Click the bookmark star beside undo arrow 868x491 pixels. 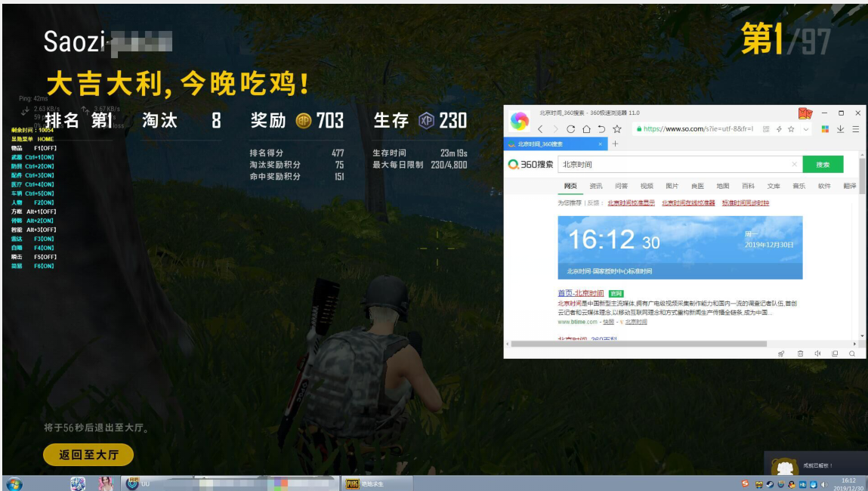(x=617, y=129)
